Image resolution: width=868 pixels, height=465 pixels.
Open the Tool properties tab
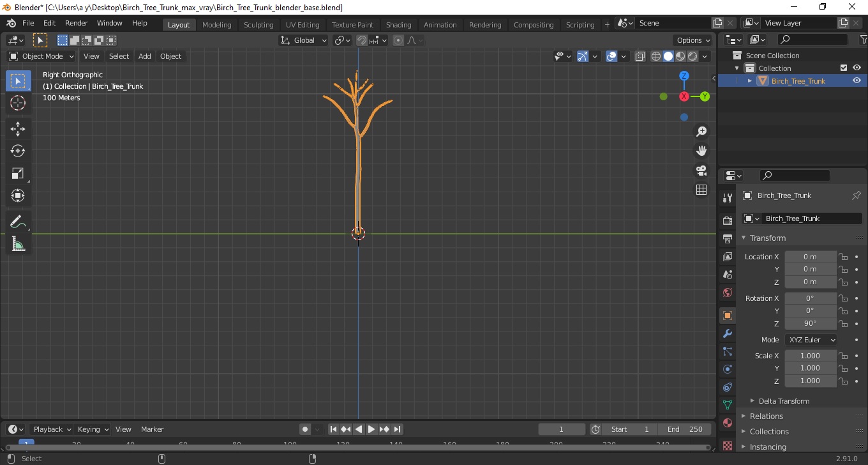727,198
